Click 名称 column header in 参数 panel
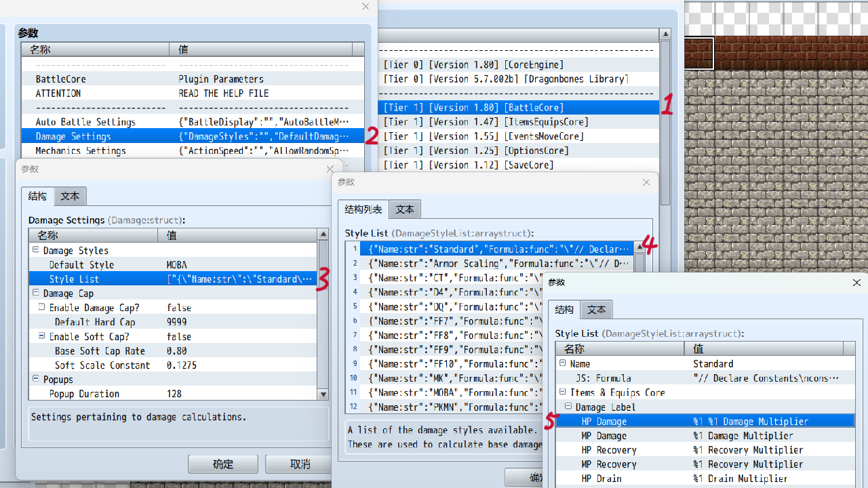868x488 pixels. (95, 49)
